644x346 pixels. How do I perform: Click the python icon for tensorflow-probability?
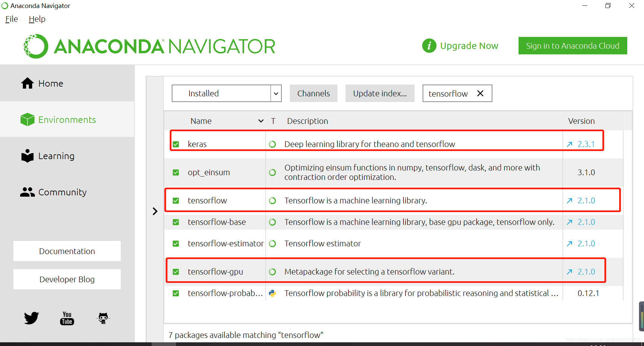tap(272, 293)
